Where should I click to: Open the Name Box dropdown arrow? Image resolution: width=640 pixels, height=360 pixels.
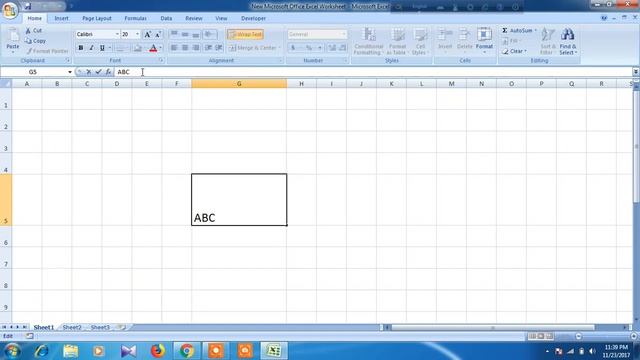(x=70, y=72)
